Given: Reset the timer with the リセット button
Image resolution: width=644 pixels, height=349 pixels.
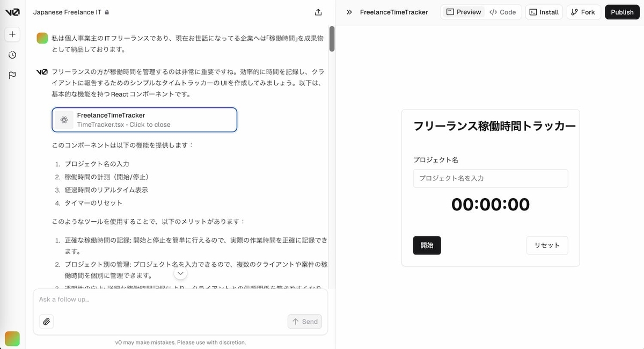Looking at the screenshot, I should [x=547, y=245].
